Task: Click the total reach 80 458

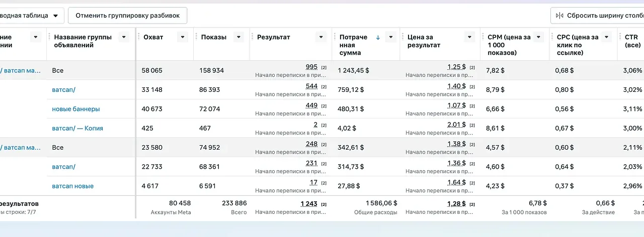Action: point(180,203)
